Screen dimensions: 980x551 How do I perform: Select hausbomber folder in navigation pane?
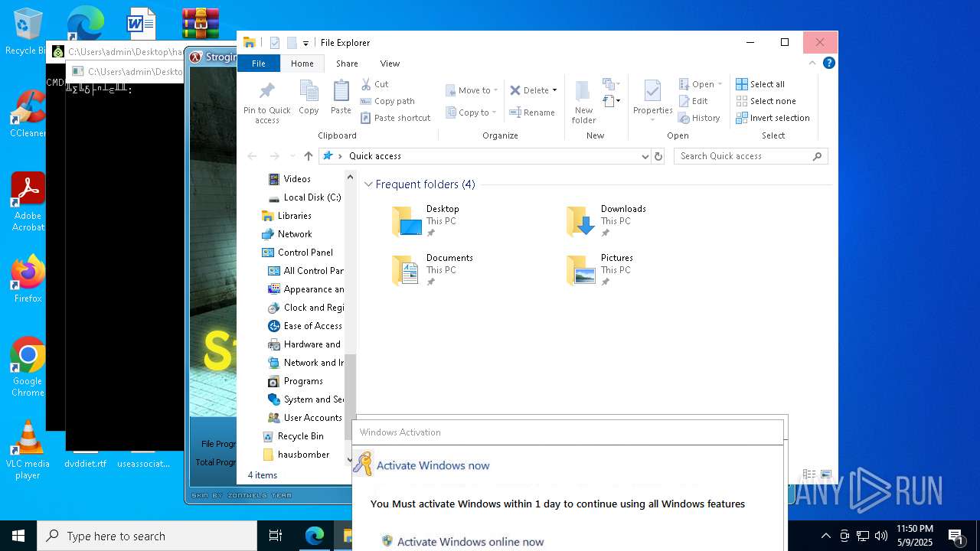(x=303, y=455)
